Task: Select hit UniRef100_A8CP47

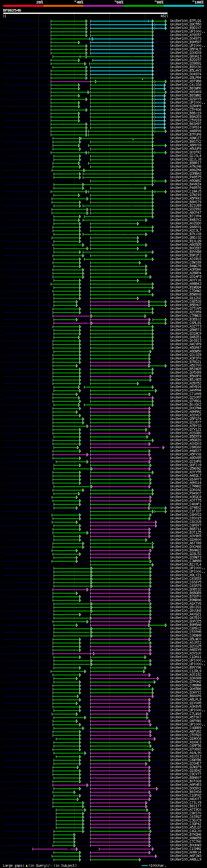Action: (x=186, y=213)
